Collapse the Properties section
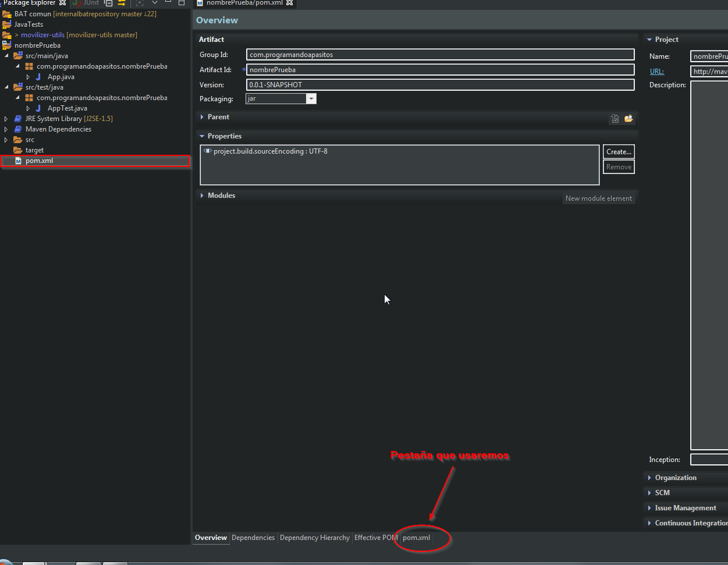 point(203,136)
